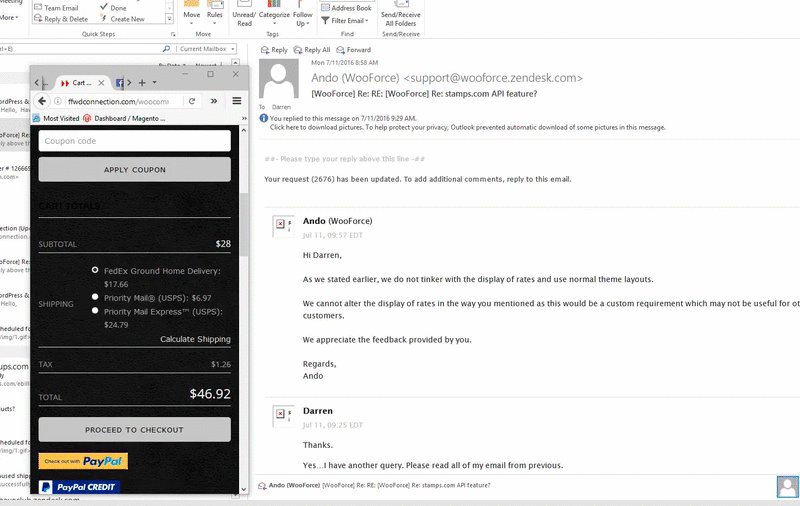Open the people pane contact icon at the bottom right
Screen dimensions: 800x506
[x=788, y=486]
